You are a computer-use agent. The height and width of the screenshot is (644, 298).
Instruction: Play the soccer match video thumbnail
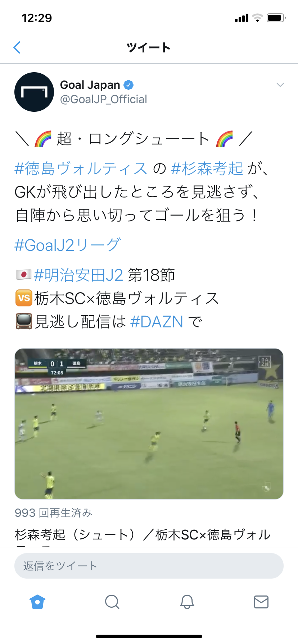point(149,424)
